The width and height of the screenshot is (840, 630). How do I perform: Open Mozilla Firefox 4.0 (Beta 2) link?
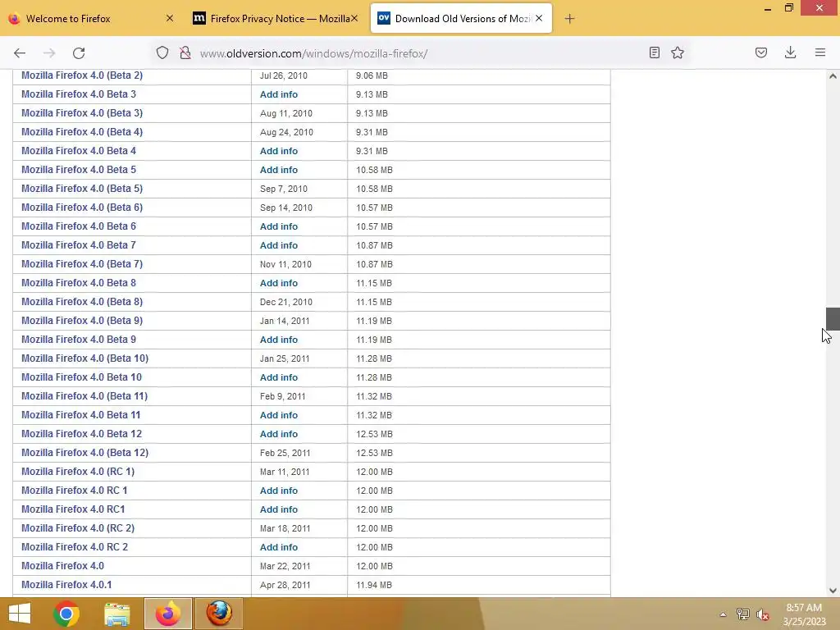[x=82, y=75]
